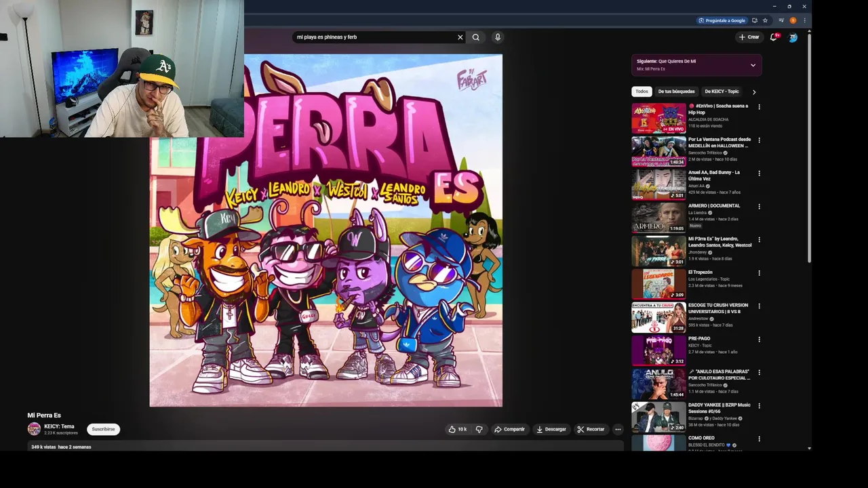Click the scrollbar down arrow
The height and width of the screenshot is (488, 868).
[809, 448]
